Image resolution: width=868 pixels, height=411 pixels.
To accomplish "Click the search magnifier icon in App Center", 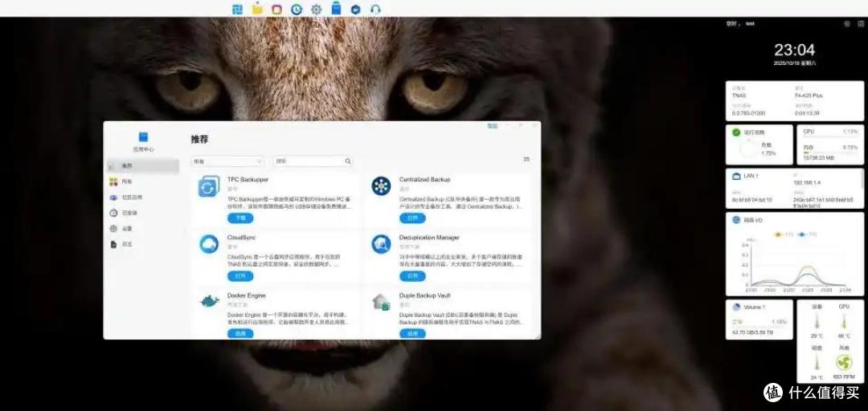I will pyautogui.click(x=348, y=161).
